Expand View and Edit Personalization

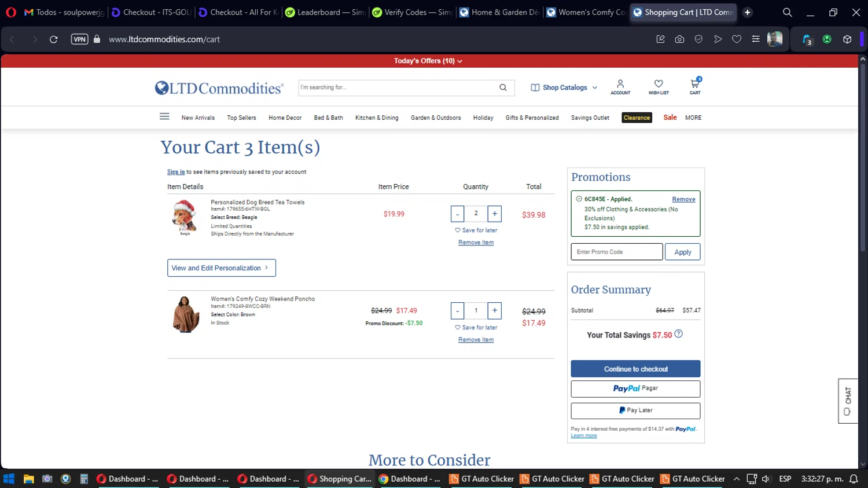point(222,268)
